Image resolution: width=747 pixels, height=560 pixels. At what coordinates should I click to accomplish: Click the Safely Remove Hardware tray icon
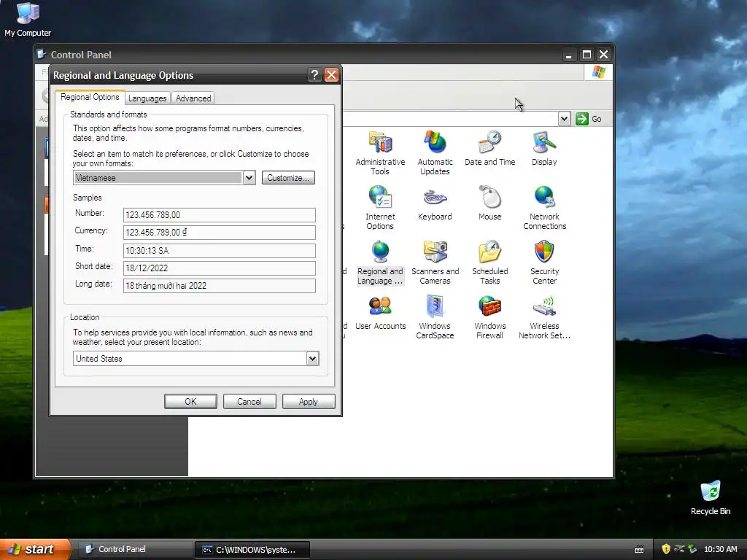[x=692, y=549]
